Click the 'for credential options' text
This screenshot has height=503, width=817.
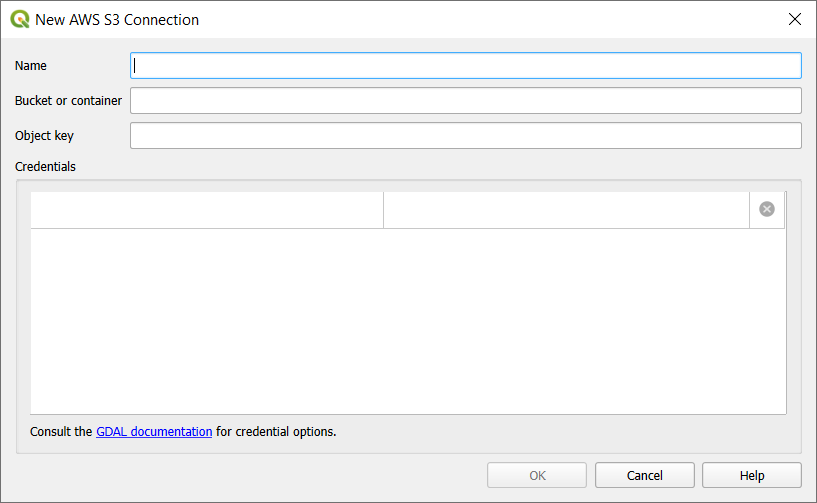(x=276, y=432)
